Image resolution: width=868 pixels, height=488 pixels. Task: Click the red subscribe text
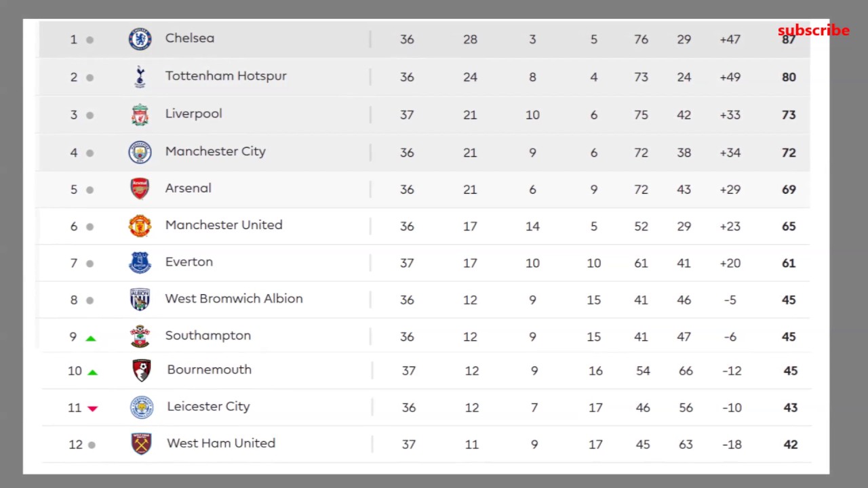click(813, 30)
